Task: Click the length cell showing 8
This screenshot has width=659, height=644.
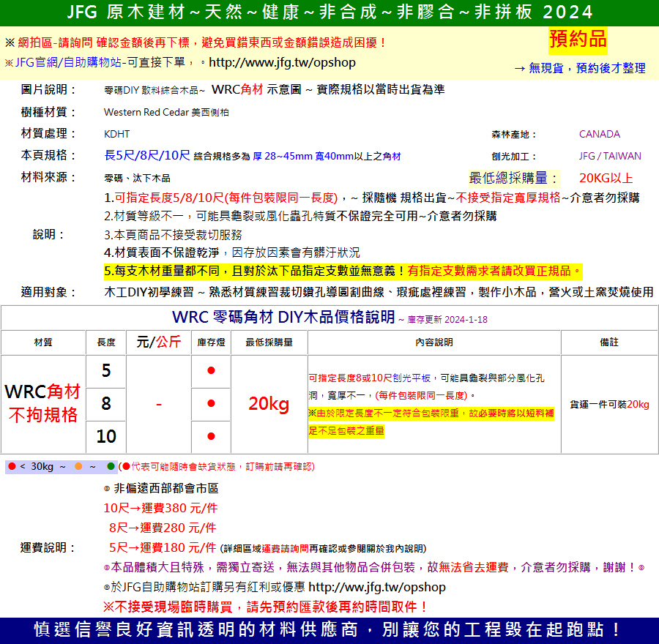Action: pos(106,404)
